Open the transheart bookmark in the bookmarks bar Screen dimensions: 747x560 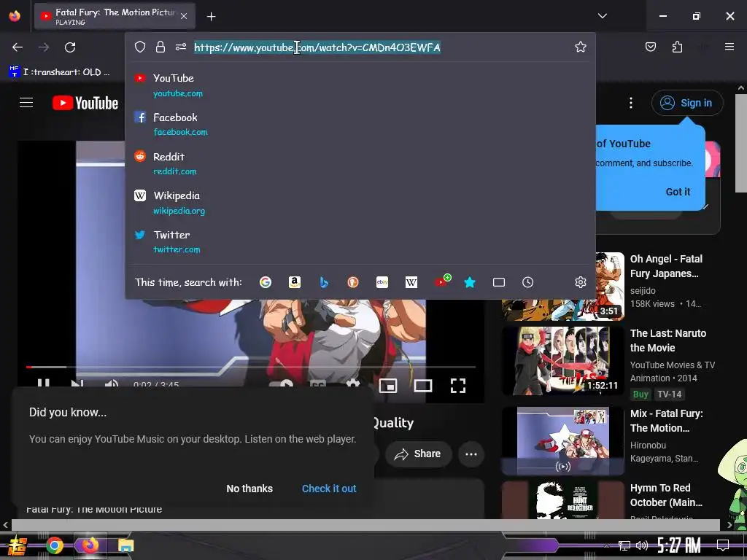click(60, 72)
